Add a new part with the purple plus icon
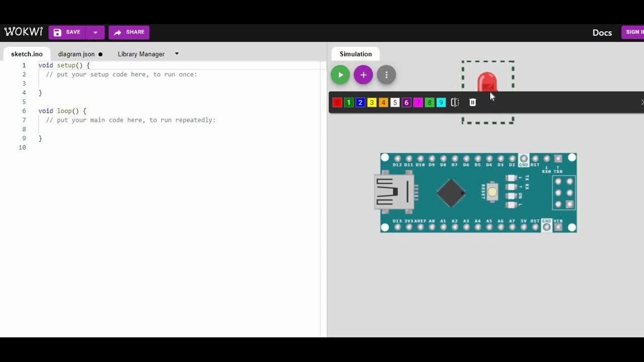The height and width of the screenshot is (362, 644). (x=363, y=74)
